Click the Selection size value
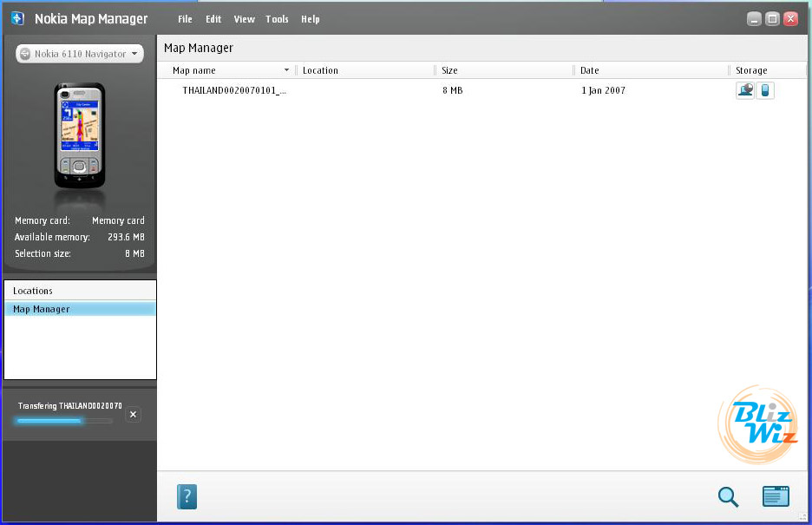Image resolution: width=812 pixels, height=525 pixels. [134, 253]
